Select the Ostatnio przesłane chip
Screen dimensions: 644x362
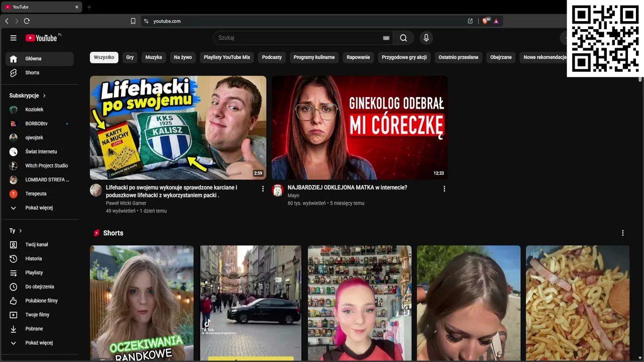pos(458,57)
